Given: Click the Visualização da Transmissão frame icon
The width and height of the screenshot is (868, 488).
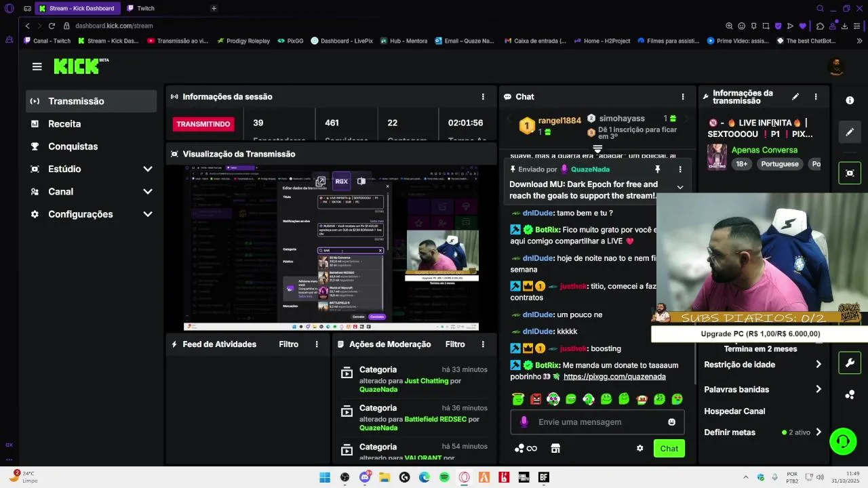Looking at the screenshot, I should (174, 154).
